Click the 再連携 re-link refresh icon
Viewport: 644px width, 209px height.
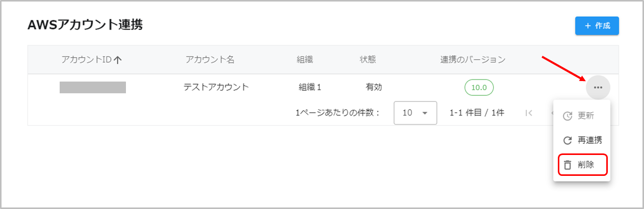(568, 141)
